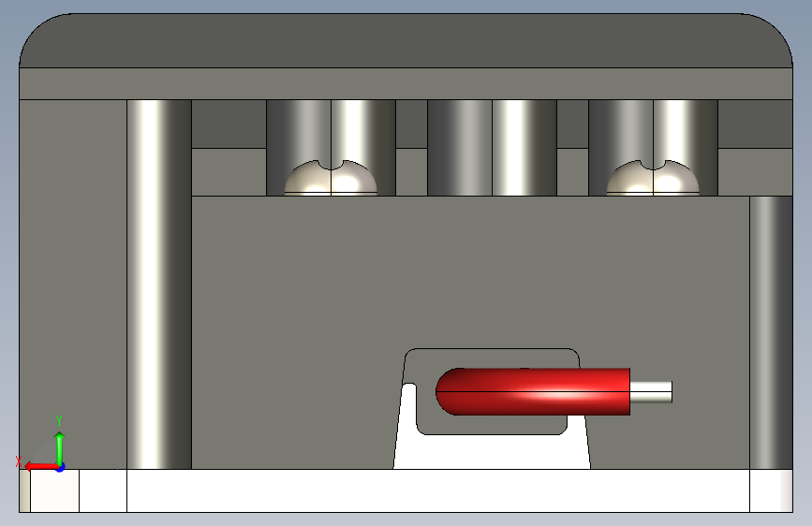Select the red handle in the model
812x526 pixels.
533,391
